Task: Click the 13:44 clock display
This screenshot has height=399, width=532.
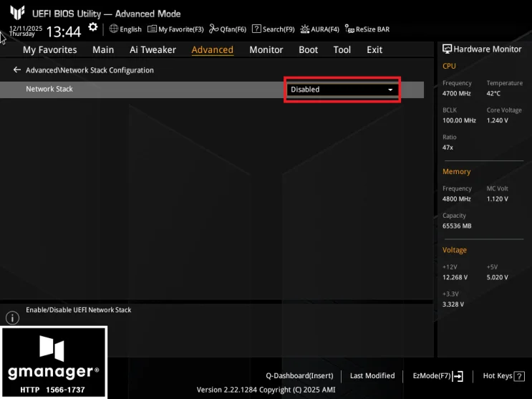Action: click(x=64, y=32)
